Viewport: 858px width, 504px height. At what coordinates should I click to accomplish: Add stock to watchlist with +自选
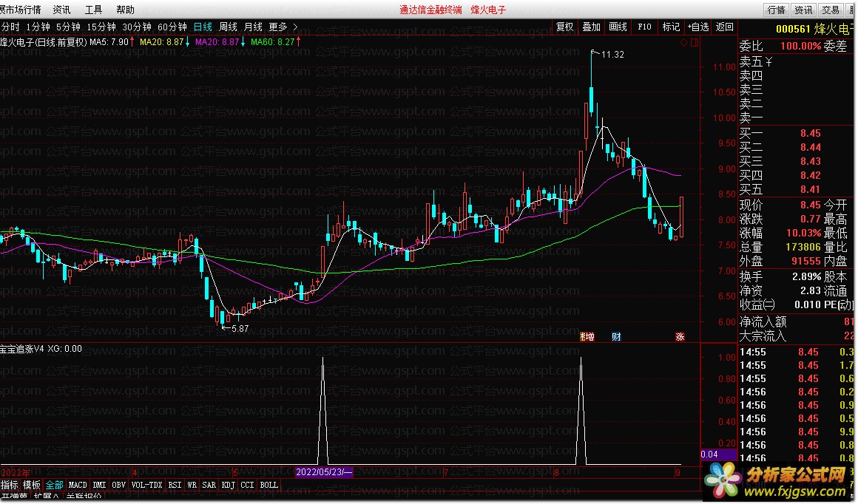[698, 27]
